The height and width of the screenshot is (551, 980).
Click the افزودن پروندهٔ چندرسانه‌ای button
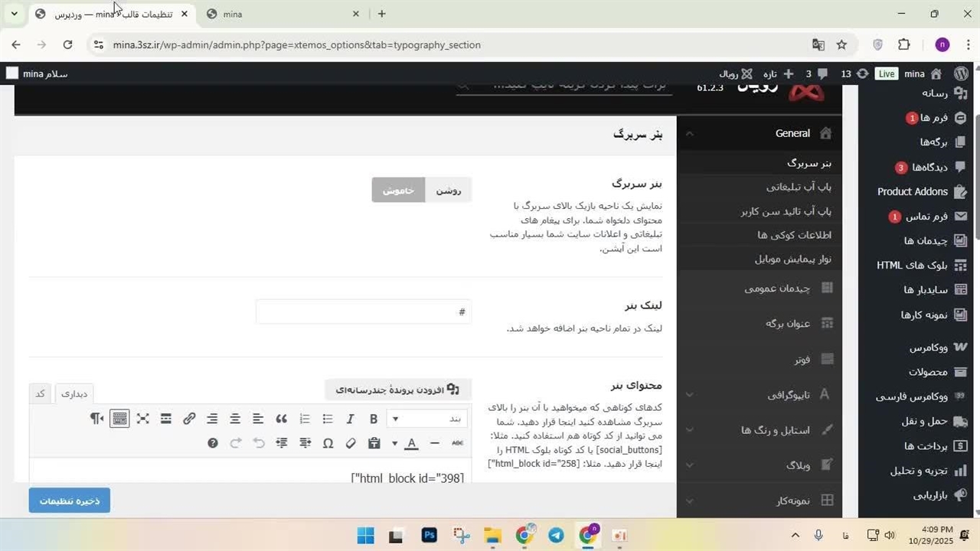(x=397, y=390)
